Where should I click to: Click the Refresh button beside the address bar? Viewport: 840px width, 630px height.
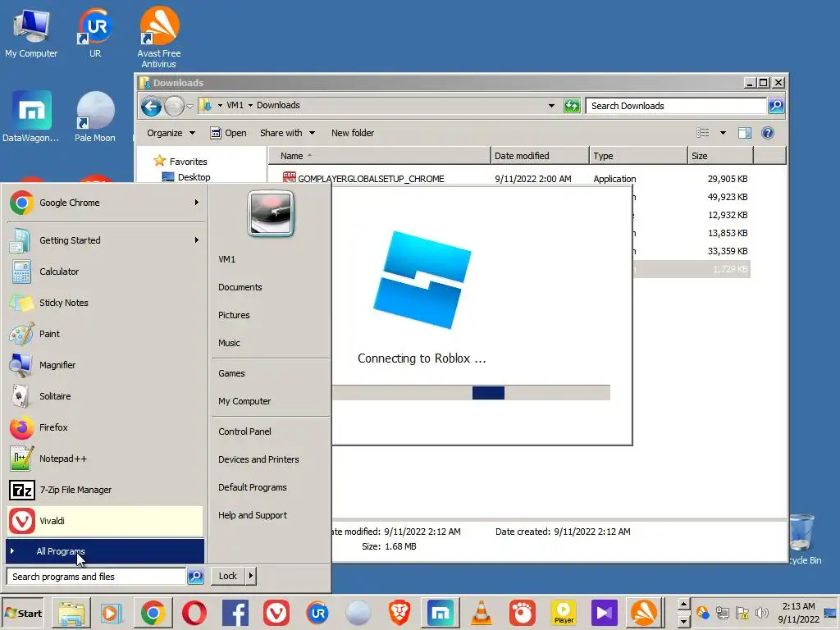(x=572, y=106)
